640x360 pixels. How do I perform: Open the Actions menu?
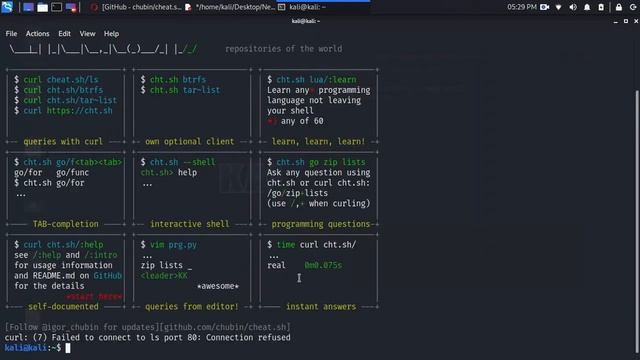(x=38, y=33)
